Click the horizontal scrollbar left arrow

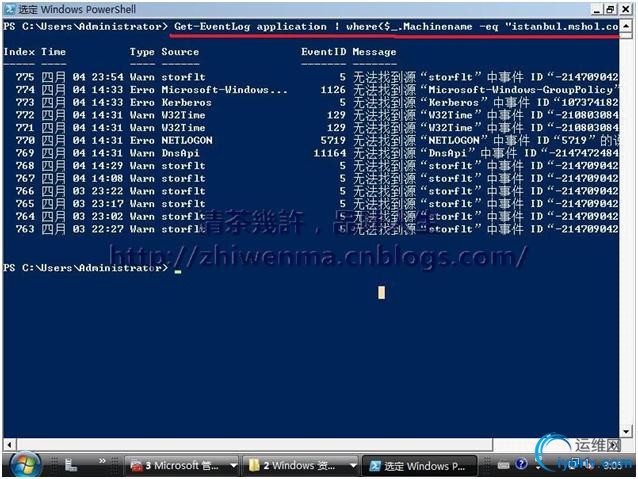click(x=9, y=444)
